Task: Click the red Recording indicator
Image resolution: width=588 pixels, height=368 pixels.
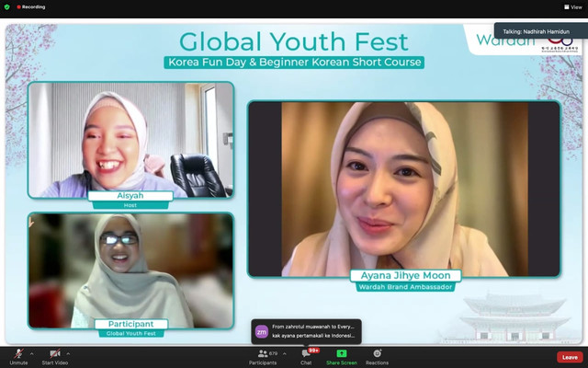Action: [x=30, y=6]
